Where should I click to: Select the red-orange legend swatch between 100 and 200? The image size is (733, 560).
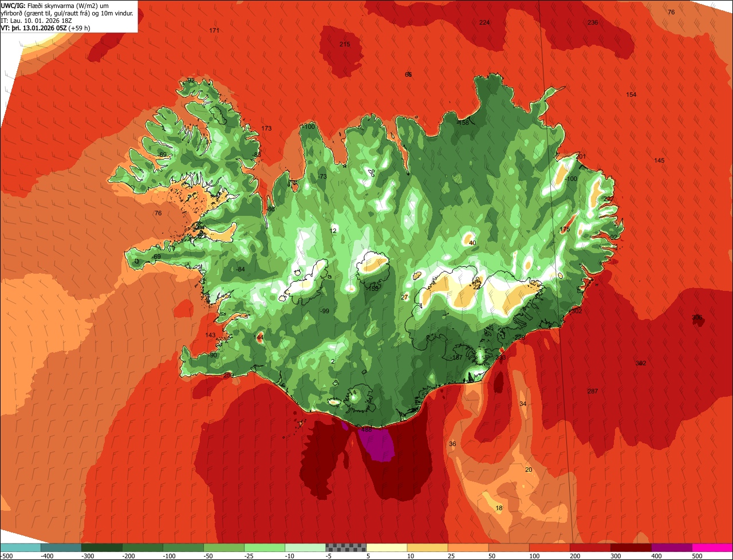tap(549, 547)
